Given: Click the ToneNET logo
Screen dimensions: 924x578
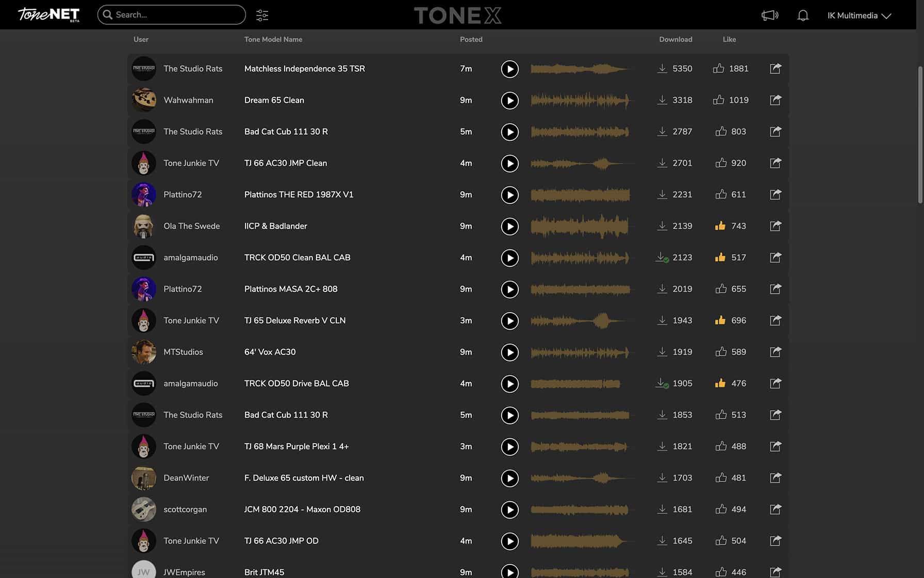Looking at the screenshot, I should click(49, 14).
